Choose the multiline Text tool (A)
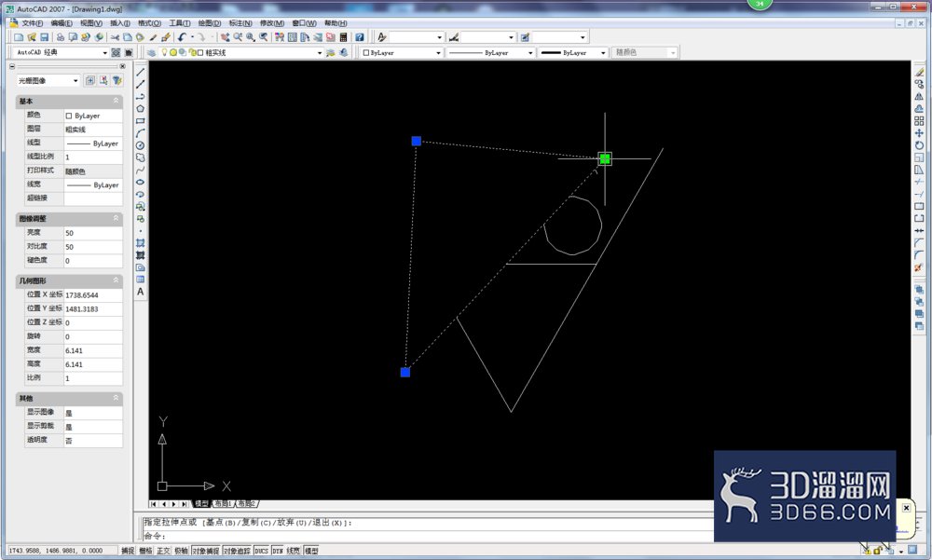This screenshot has height=560, width=932. [x=141, y=292]
